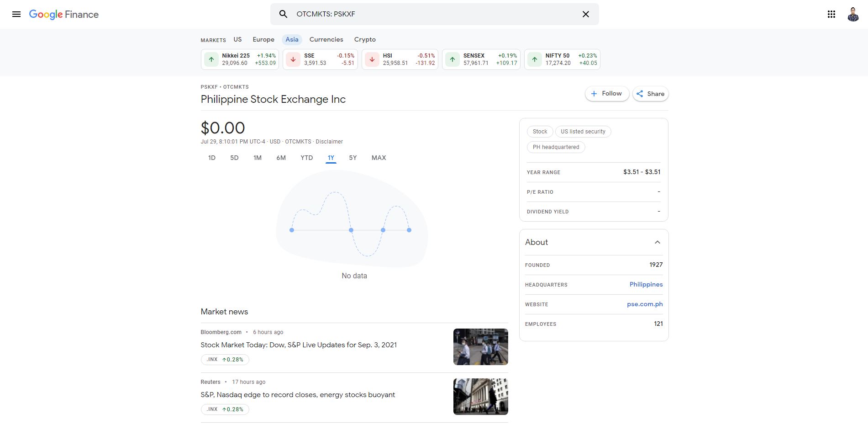The height and width of the screenshot is (425, 868).
Task: Click the Share icon next to Follow
Action: pos(640,94)
